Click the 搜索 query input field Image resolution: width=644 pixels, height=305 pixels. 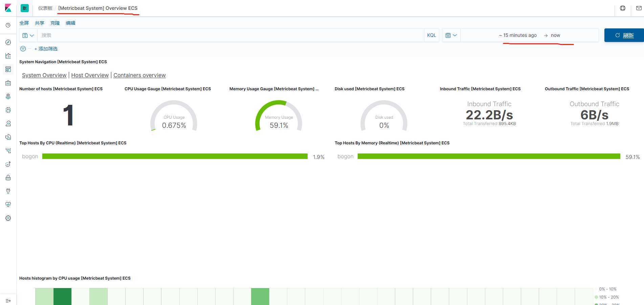[230, 35]
